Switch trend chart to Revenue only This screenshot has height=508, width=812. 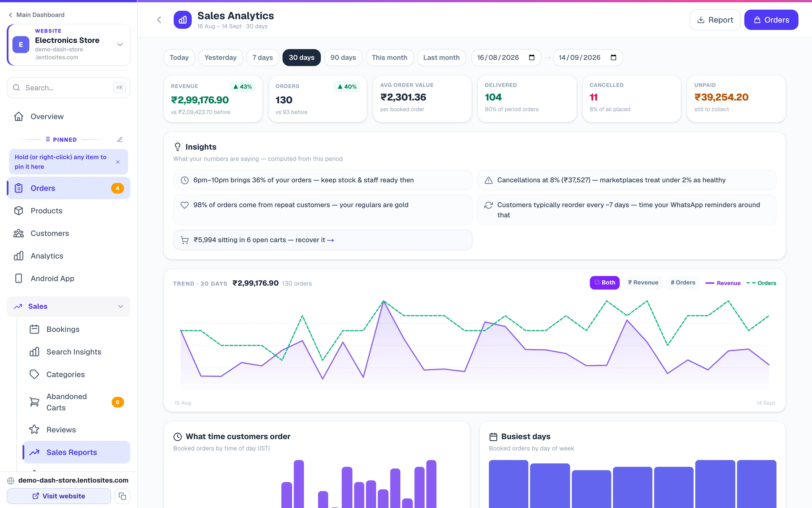[x=643, y=283]
